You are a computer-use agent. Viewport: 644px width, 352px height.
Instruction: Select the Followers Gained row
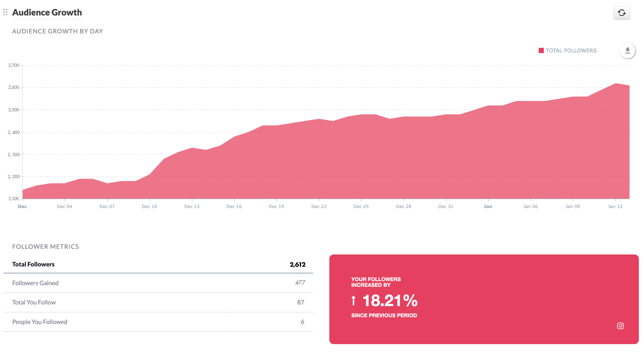[35, 283]
